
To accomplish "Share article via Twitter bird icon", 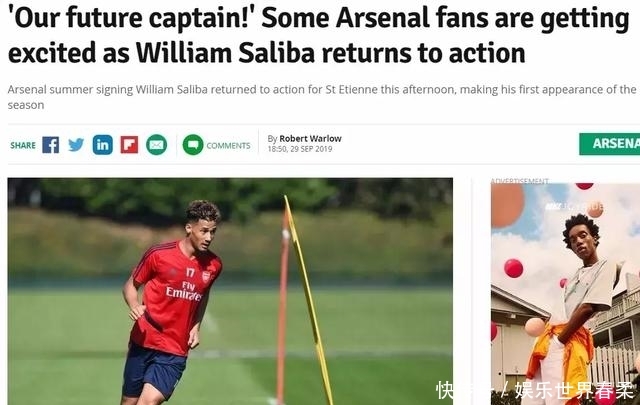I will (76, 145).
